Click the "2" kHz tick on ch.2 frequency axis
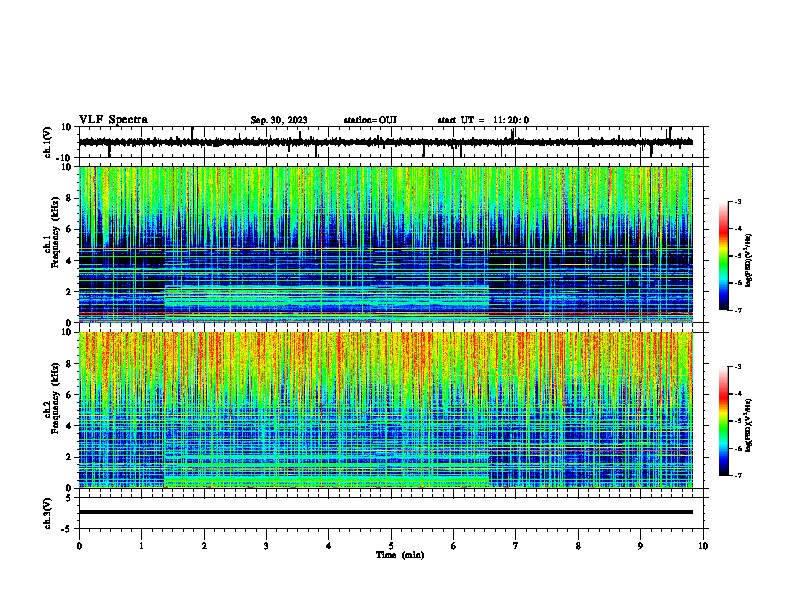Image resolution: width=792 pixels, height=612 pixels. [70, 457]
